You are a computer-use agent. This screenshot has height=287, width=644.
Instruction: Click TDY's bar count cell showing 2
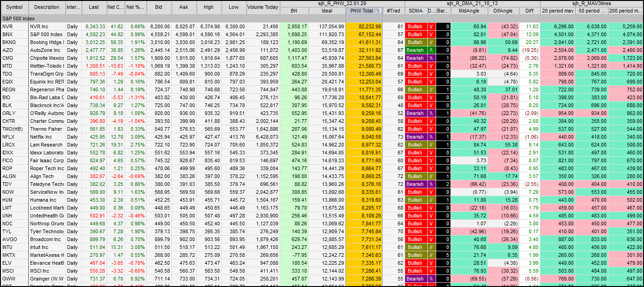[443, 184]
